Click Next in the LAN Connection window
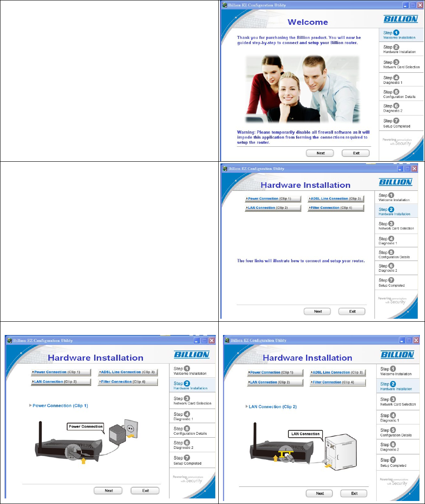 click(x=320, y=493)
